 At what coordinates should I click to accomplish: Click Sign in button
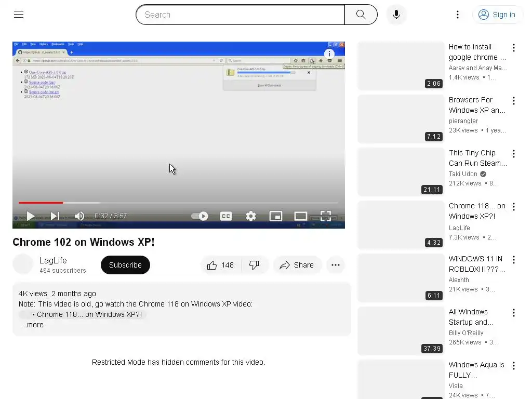[497, 15]
